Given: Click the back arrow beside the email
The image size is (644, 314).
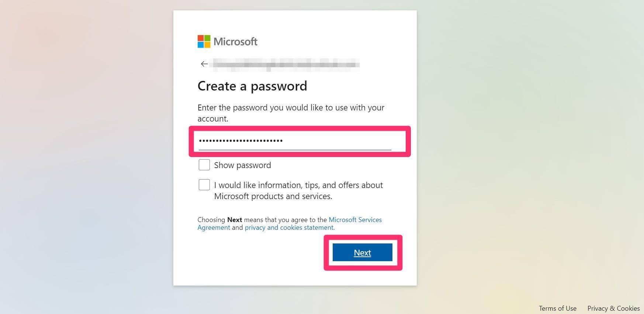Looking at the screenshot, I should pos(204,64).
